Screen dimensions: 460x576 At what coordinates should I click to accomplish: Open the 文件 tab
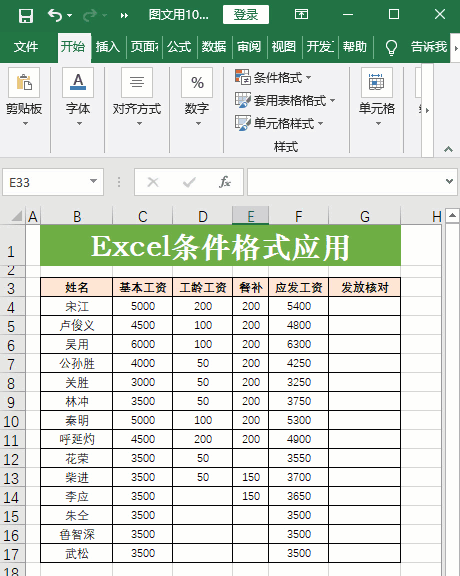26,47
